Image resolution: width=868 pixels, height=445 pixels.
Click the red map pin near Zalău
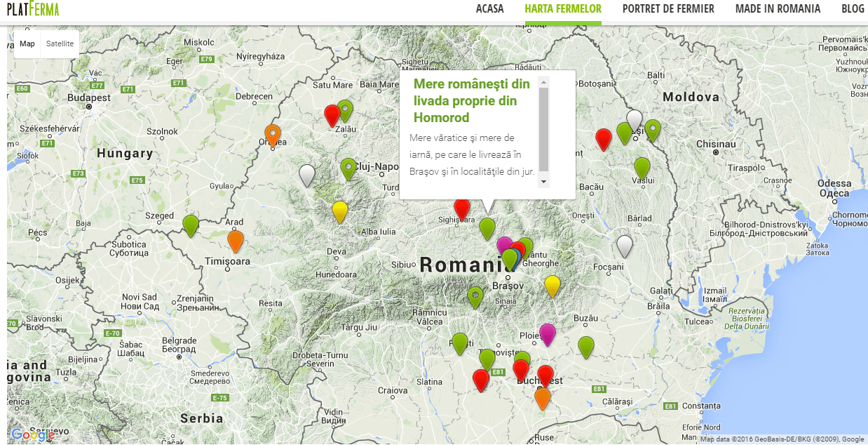(332, 115)
